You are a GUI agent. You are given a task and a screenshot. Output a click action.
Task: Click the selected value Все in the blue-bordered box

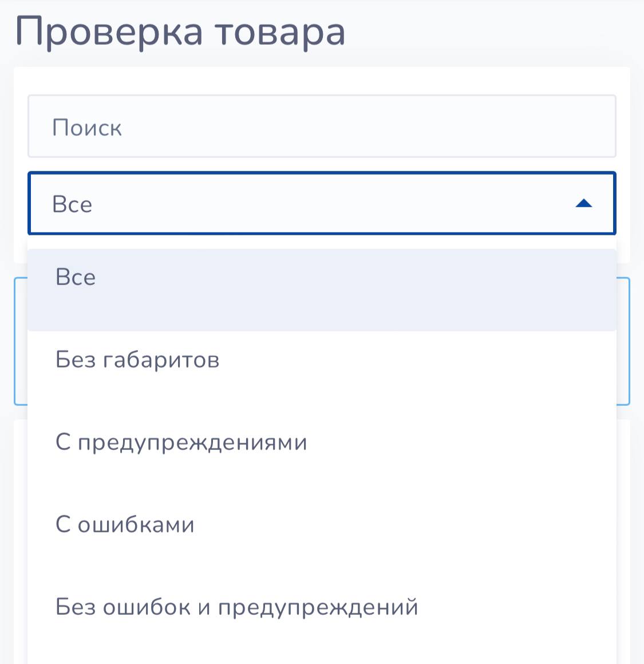tap(72, 204)
